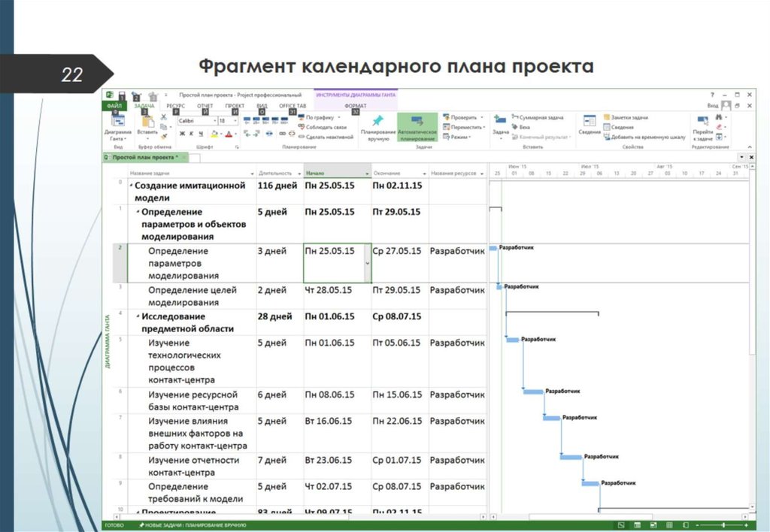Screen dimensions: 770x532
Task: Collapse the Исследование предметной области group
Action: click(139, 316)
